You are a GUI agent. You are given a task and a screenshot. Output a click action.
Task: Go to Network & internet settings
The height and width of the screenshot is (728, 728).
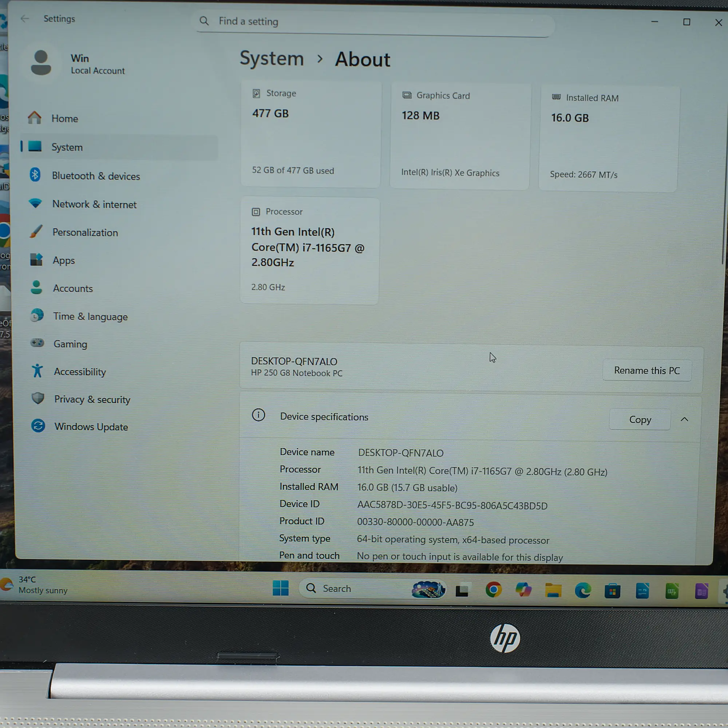tap(119, 204)
